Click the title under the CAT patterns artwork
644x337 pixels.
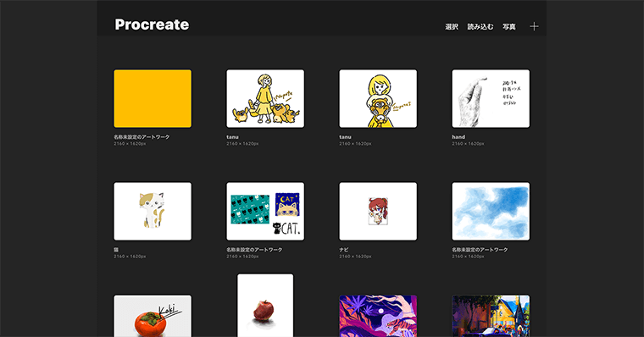254,250
